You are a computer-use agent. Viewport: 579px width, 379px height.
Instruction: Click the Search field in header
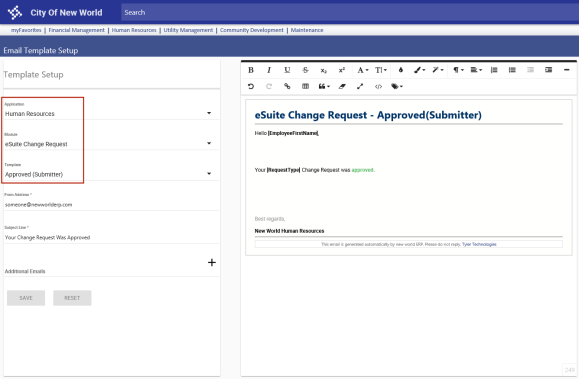point(349,13)
